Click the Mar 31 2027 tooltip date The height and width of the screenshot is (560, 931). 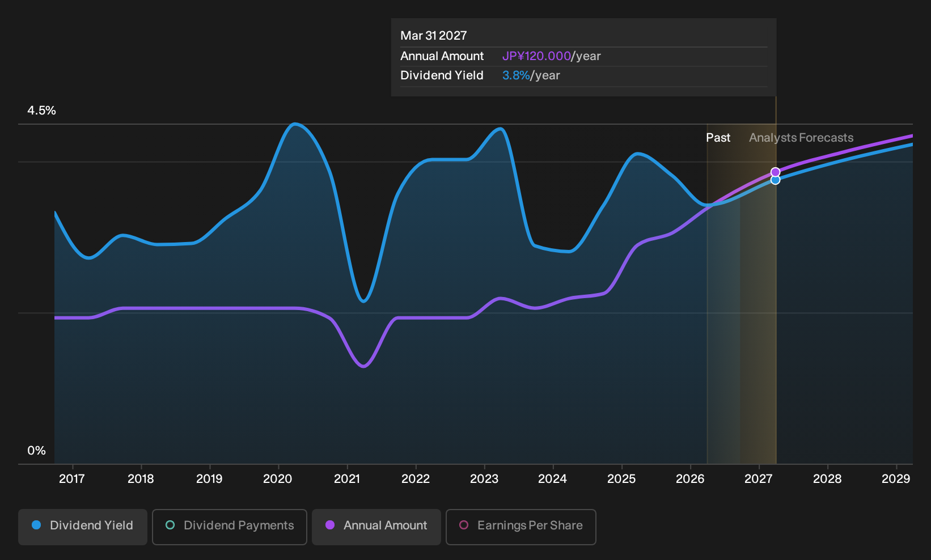(x=434, y=36)
